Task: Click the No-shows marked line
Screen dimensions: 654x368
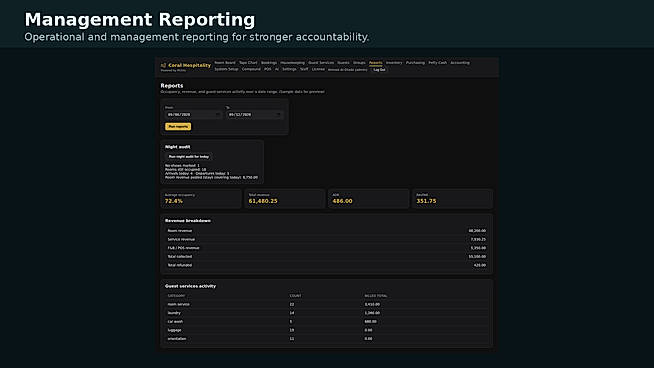Action: (182, 166)
